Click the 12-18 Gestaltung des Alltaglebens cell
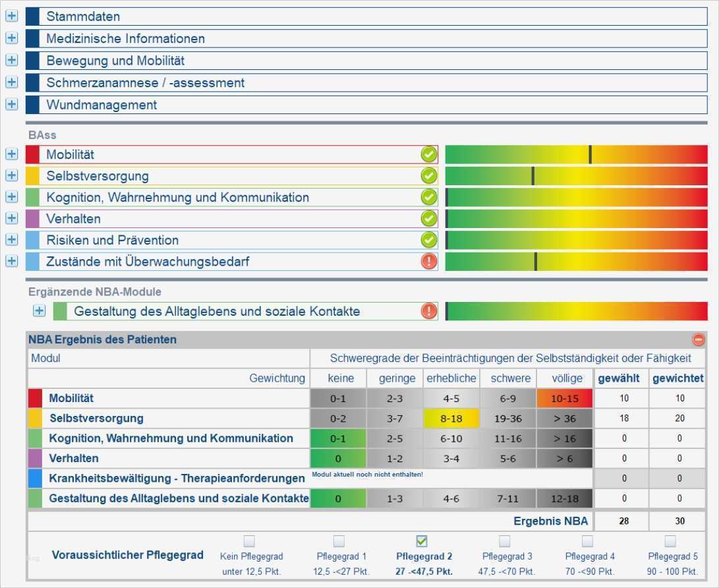 565,498
